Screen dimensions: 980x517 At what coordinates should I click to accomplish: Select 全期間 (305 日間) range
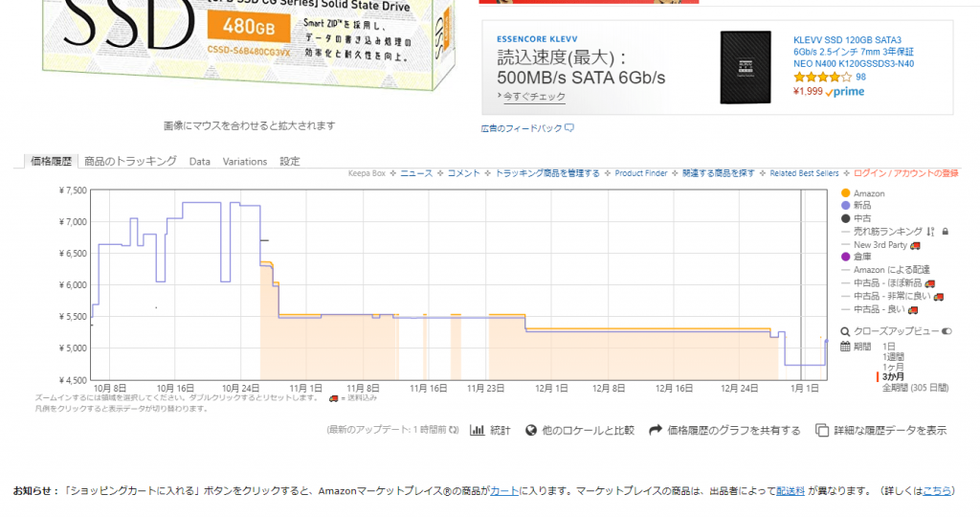(x=915, y=388)
